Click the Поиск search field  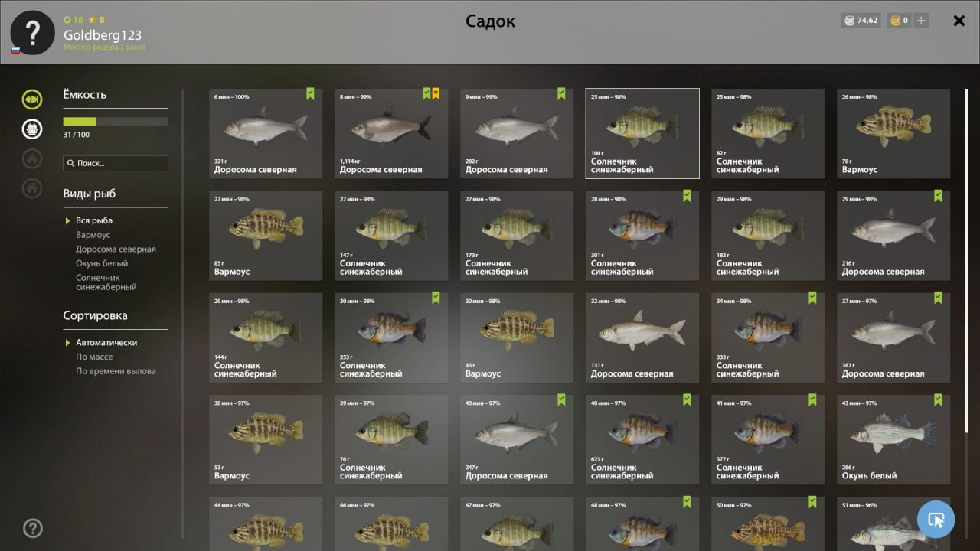click(116, 163)
